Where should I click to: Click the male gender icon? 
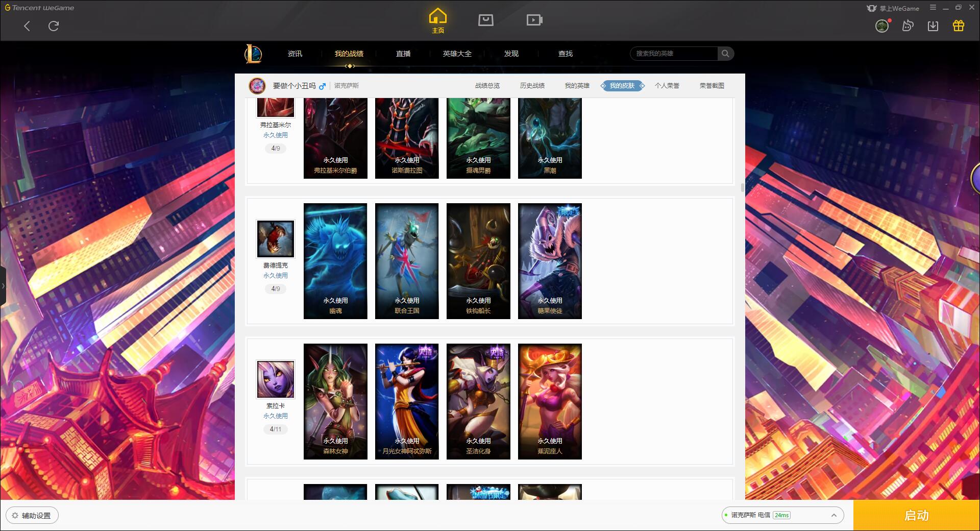(322, 86)
